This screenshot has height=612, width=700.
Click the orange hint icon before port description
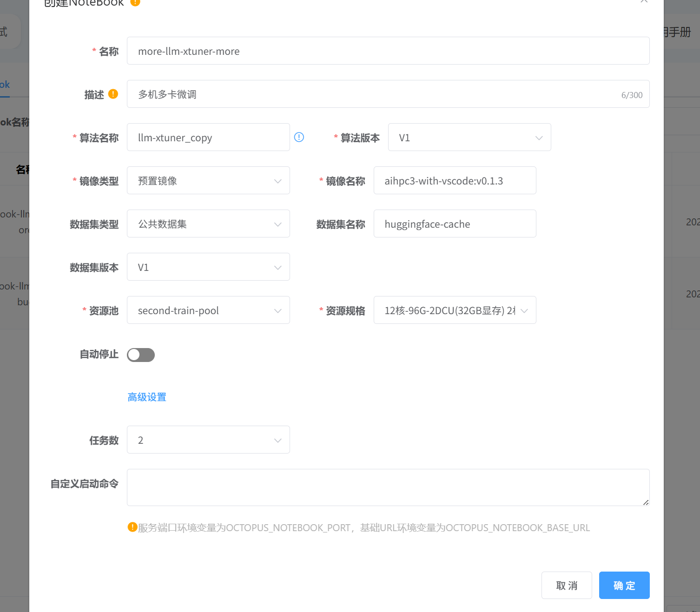[132, 527]
